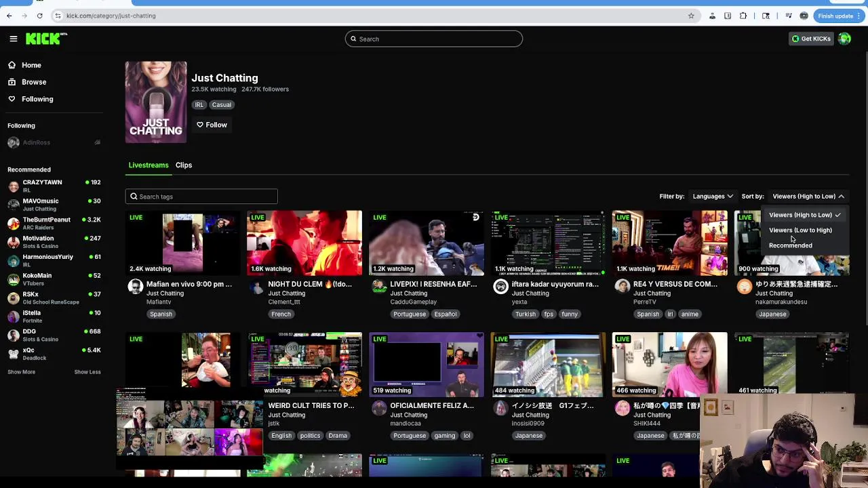Open Mafian en vivo stream thumbnail
This screenshot has width=868, height=488.
182,243
